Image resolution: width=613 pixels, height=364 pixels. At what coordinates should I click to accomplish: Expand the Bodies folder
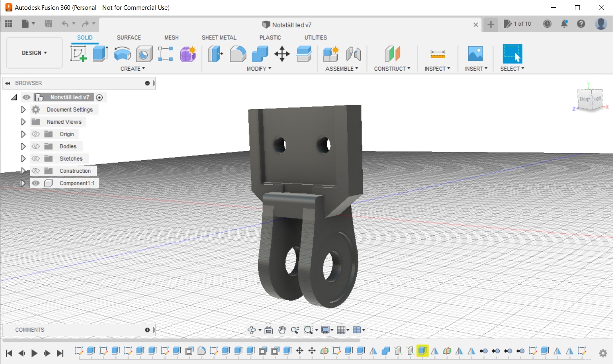point(23,146)
